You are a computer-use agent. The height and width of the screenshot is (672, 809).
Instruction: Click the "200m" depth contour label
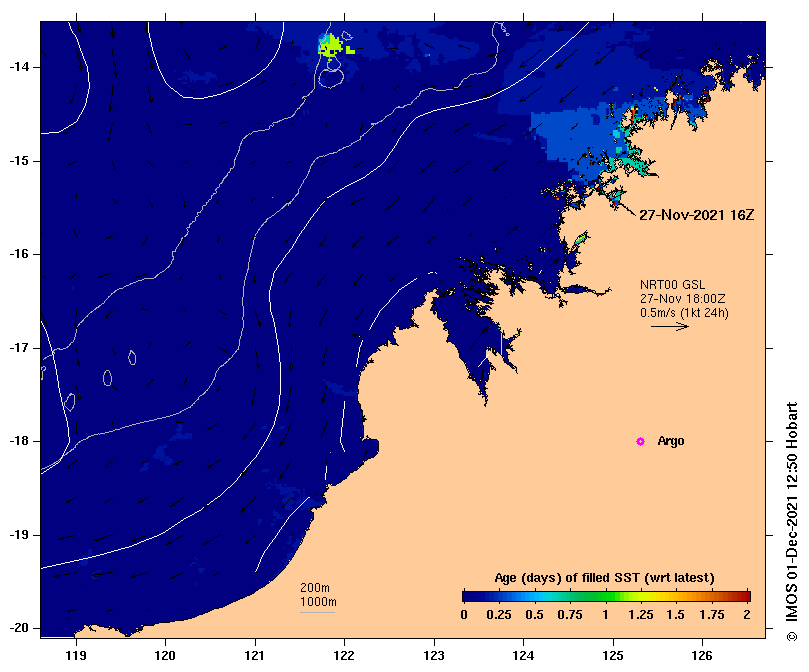315,587
